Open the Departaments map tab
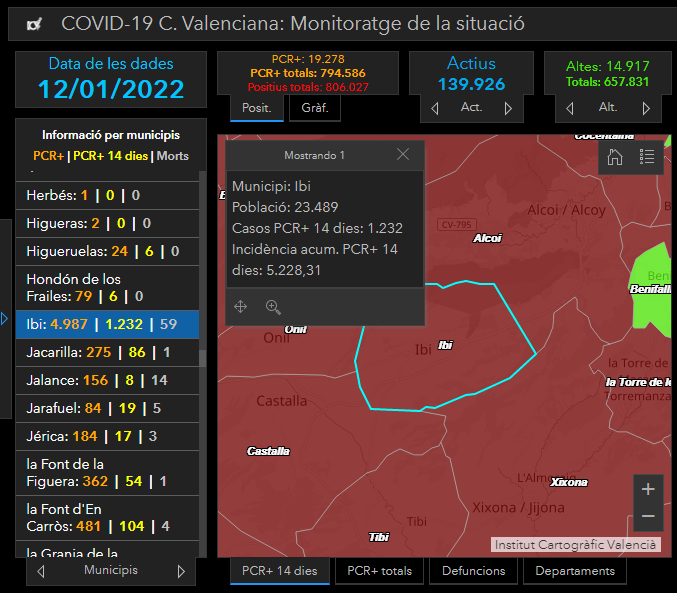Screen dimensions: 677x593 (x=575, y=571)
